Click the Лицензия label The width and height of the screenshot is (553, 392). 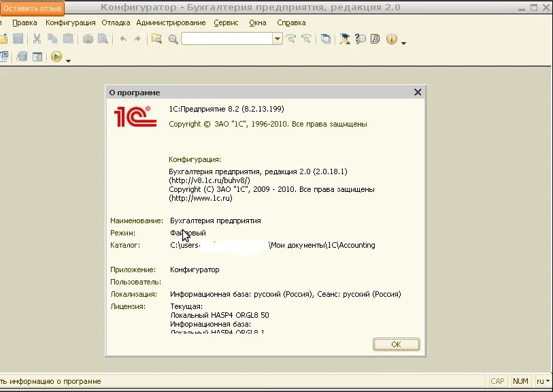click(128, 306)
